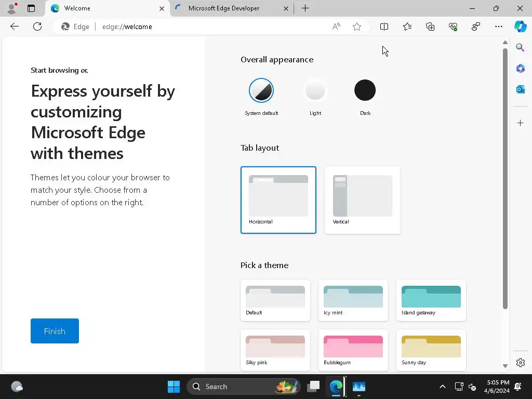Screen dimensions: 532x399
Task: Choose Vertical tab layout
Action: (x=362, y=200)
